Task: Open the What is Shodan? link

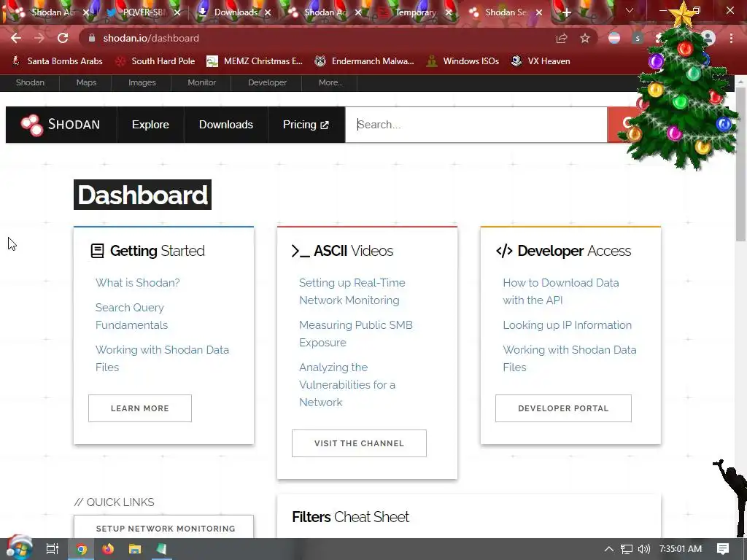Action: [x=138, y=283]
